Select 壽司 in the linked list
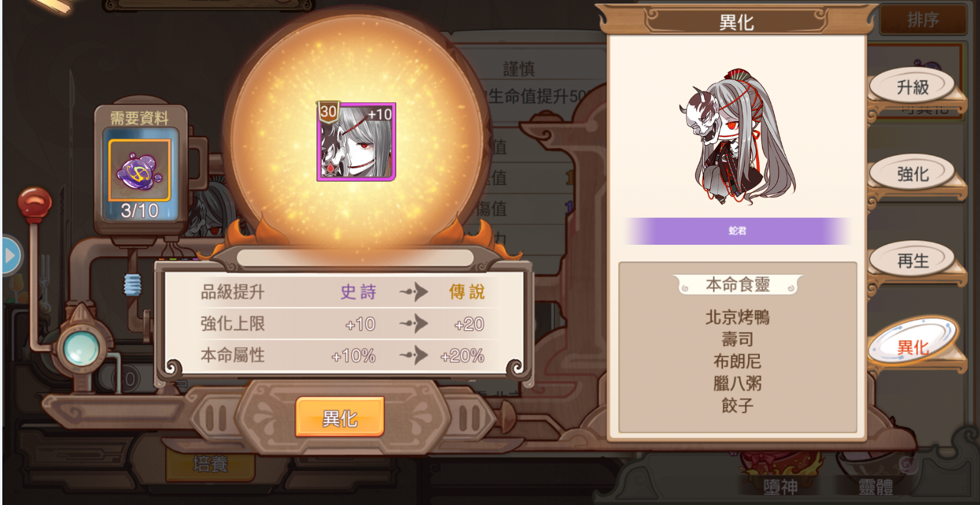This screenshot has width=980, height=505. pyautogui.click(x=737, y=339)
